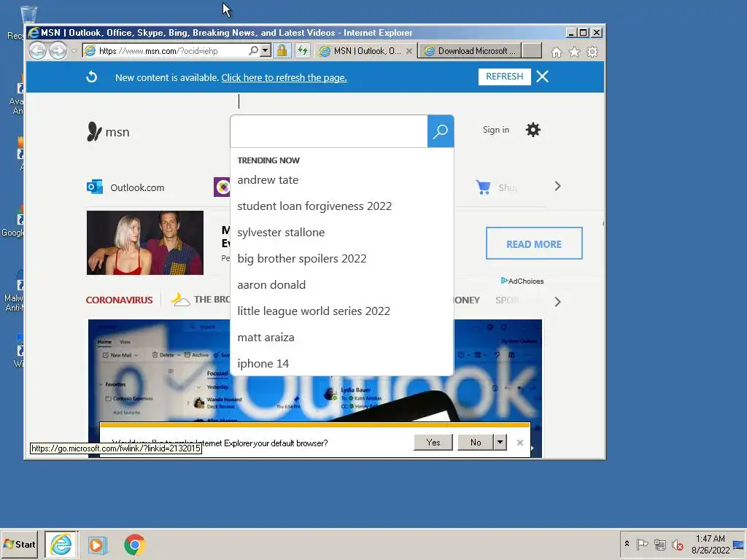747x560 pixels.
Task: Click the show desktop icon next to the clock
Action: pyautogui.click(x=738, y=544)
